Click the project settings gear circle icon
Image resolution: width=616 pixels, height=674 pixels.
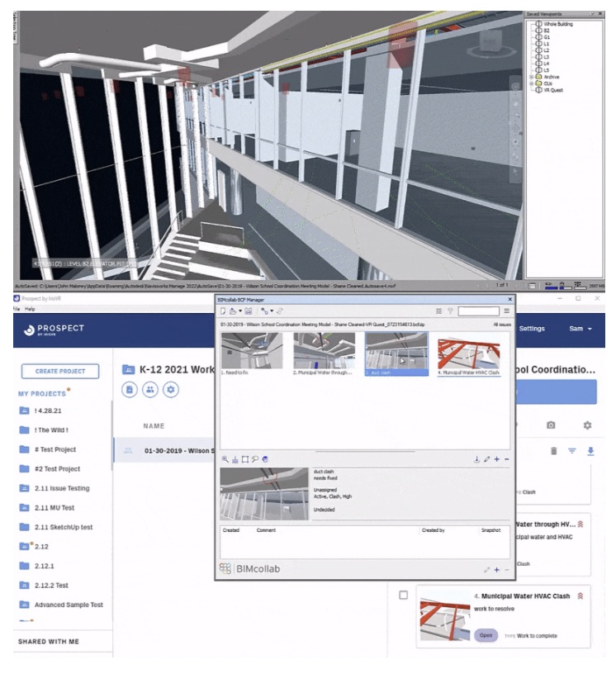170,390
